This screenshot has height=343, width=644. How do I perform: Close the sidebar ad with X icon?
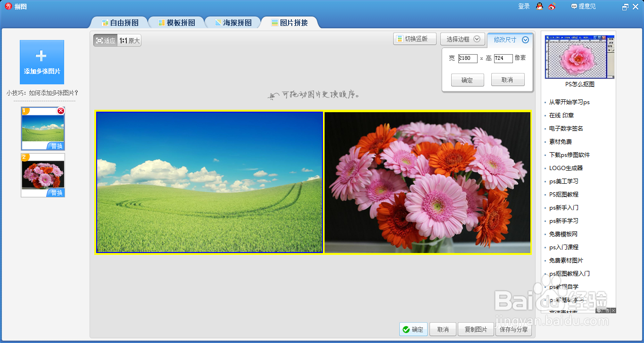613,310
